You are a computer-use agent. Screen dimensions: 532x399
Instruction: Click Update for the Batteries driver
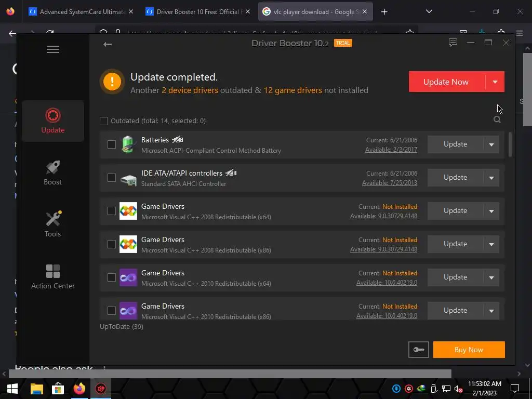click(455, 144)
